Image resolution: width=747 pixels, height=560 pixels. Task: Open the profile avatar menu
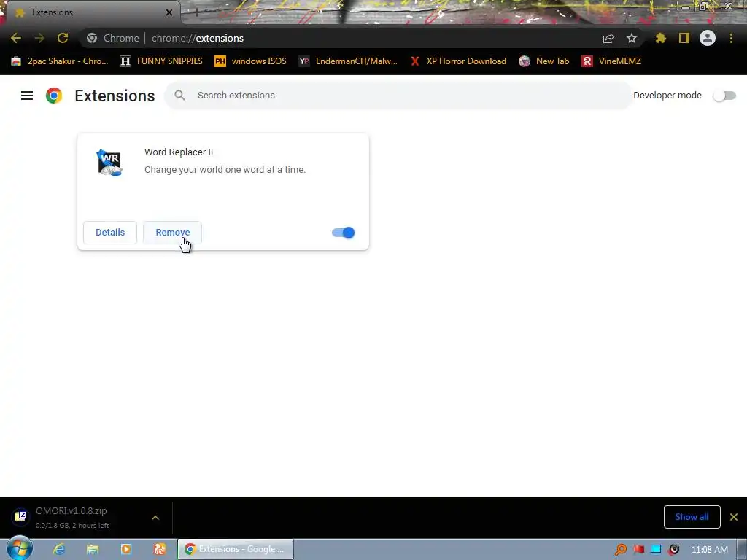tap(708, 38)
